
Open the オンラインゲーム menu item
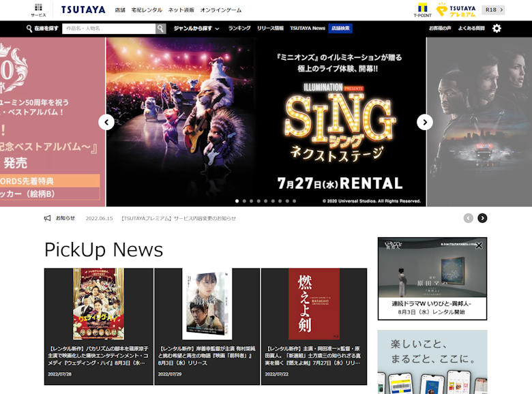[221, 10]
